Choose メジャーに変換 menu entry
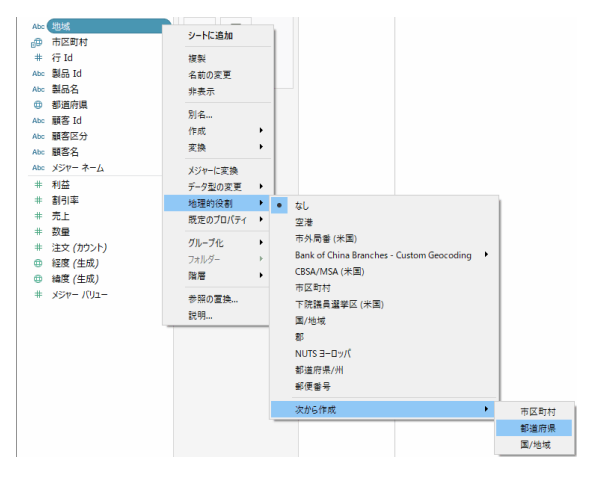The image size is (602, 478). [213, 170]
